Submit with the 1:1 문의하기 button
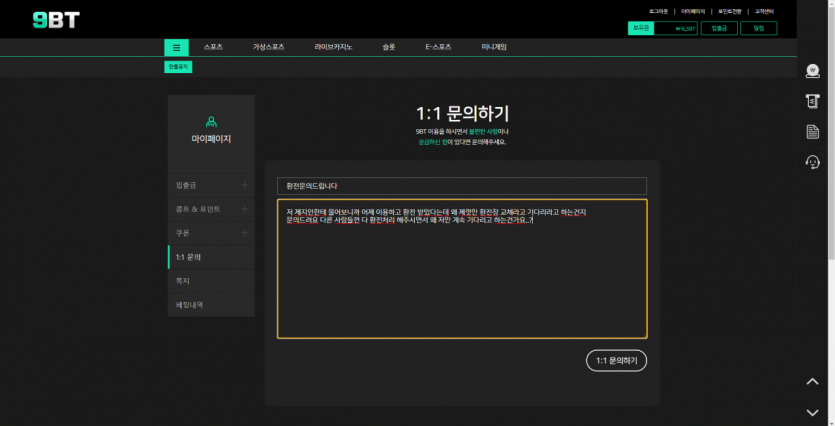The height and width of the screenshot is (426, 835). point(616,360)
